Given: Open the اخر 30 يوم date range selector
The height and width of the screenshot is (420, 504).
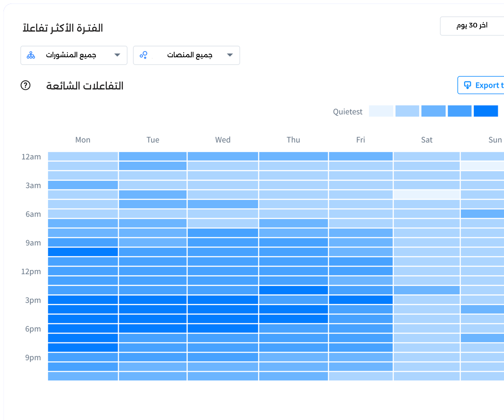Looking at the screenshot, I should pyautogui.click(x=472, y=26).
